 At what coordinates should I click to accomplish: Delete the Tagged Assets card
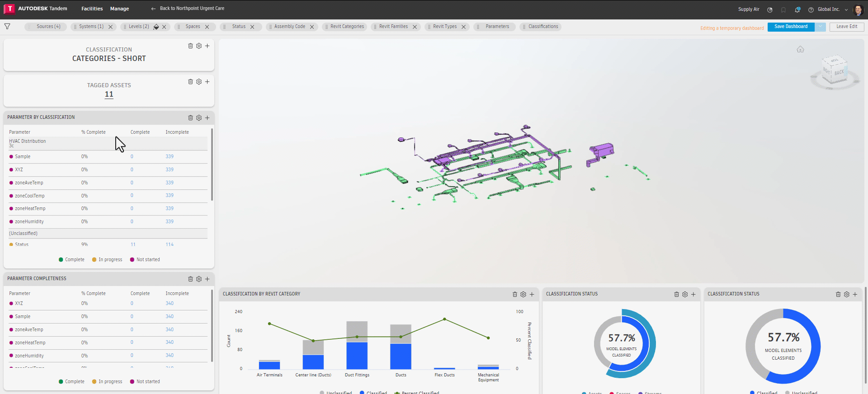pyautogui.click(x=190, y=82)
